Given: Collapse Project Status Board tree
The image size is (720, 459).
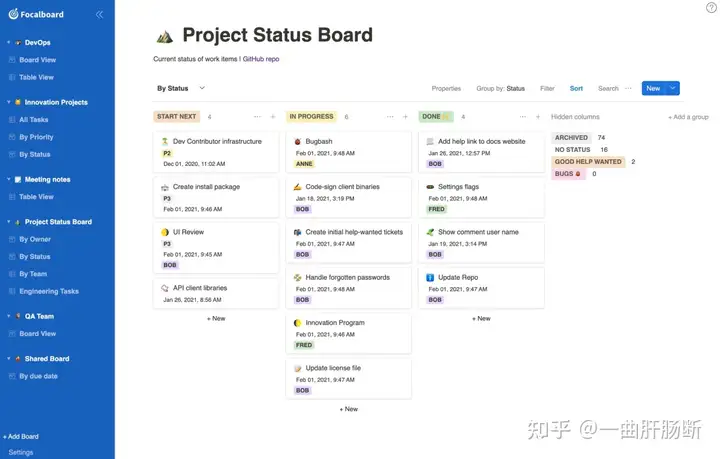Looking at the screenshot, I should [x=8, y=222].
